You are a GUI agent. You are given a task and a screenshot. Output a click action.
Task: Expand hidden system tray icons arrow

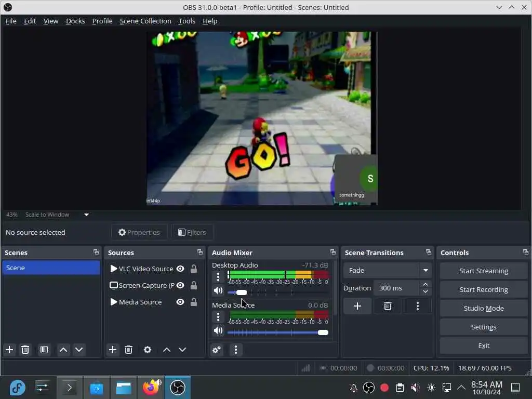461,388
